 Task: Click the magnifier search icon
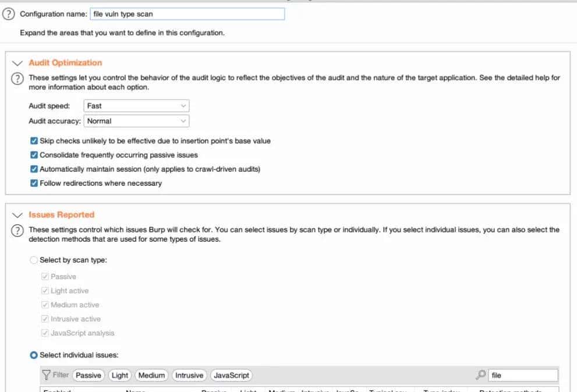[481, 375]
